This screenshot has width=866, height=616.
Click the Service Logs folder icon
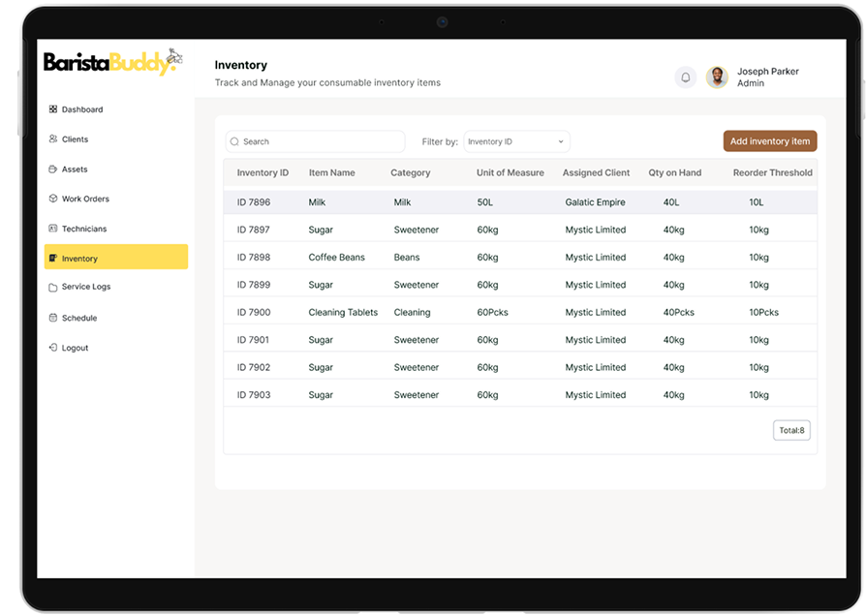[x=53, y=288]
